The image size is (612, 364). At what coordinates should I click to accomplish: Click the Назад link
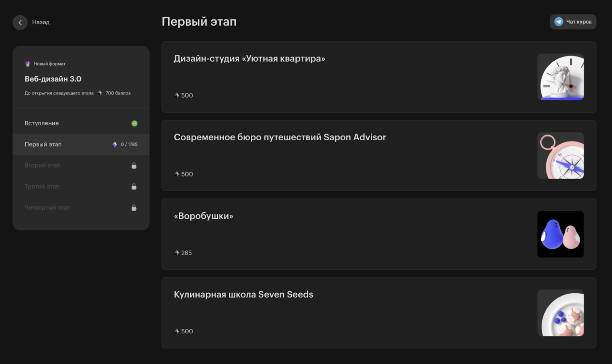[41, 22]
